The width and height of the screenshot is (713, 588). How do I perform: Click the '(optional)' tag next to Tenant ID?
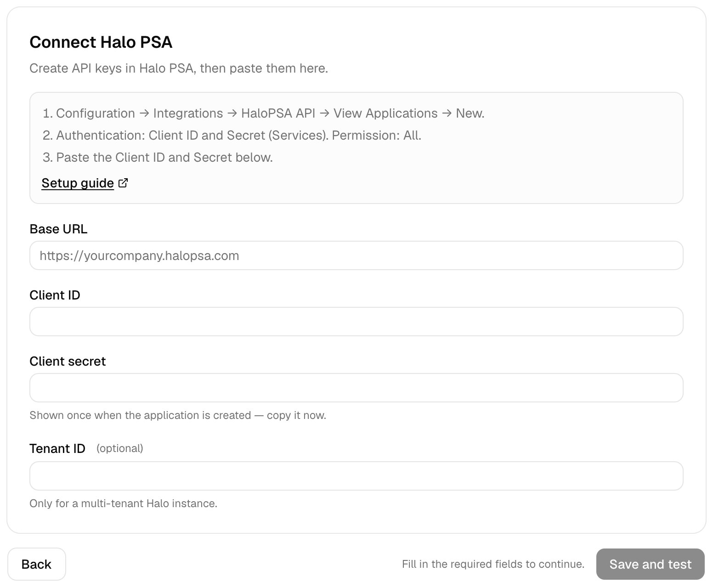coord(120,448)
